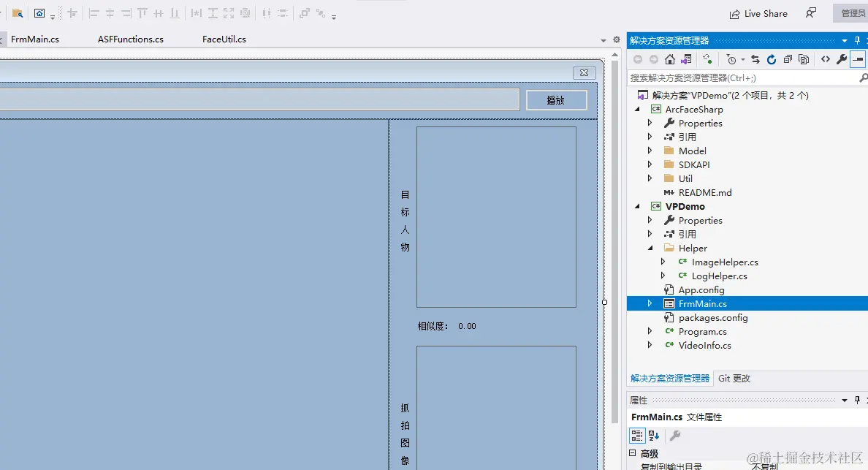Click the form's close X button
The width and height of the screenshot is (868, 470).
click(584, 72)
